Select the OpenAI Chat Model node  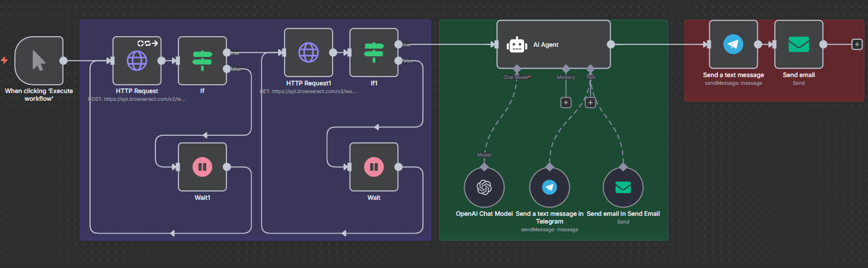click(x=484, y=187)
